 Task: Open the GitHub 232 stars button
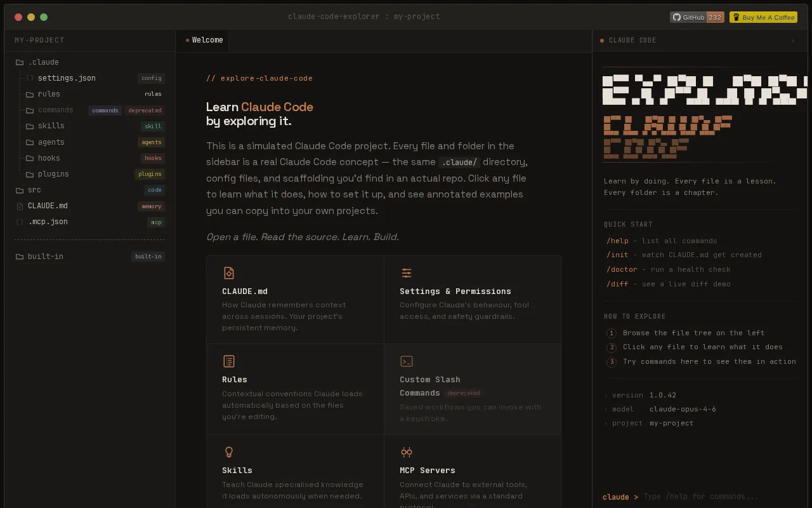tap(697, 17)
